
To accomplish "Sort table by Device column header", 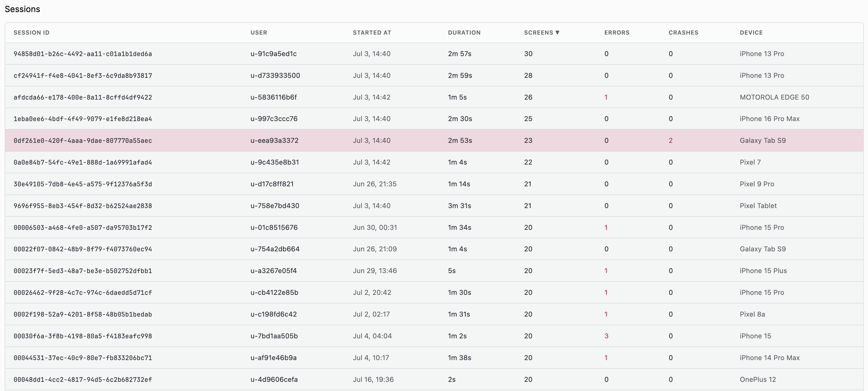I will 751,32.
